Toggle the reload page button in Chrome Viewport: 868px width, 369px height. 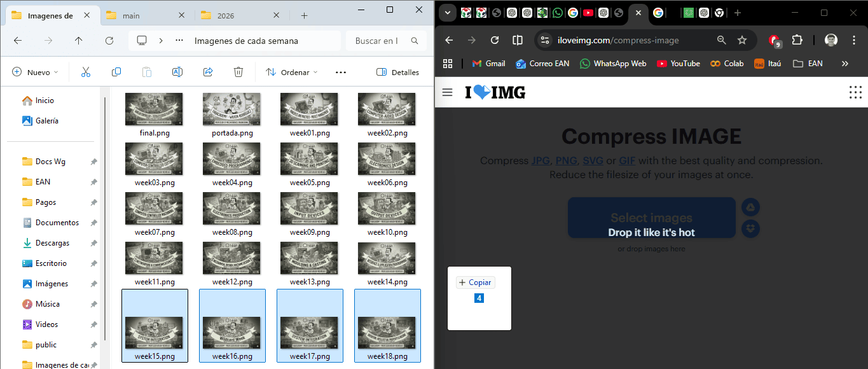point(495,39)
